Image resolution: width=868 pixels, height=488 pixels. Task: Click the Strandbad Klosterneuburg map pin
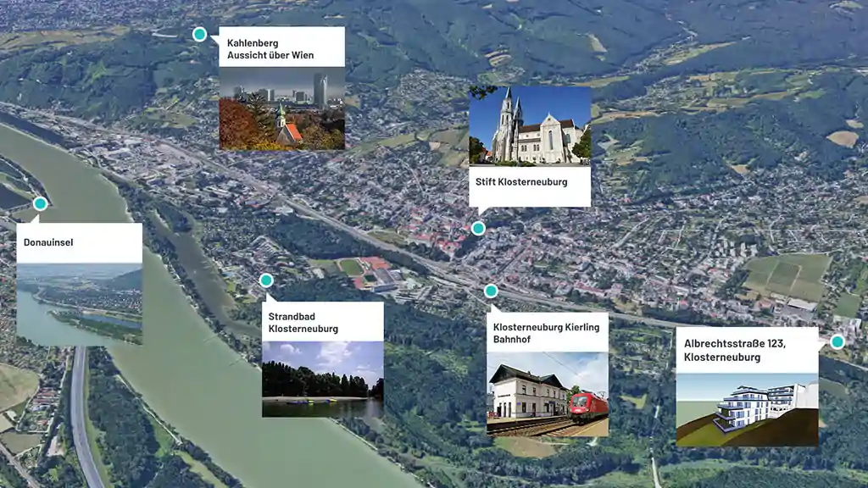pyautogui.click(x=266, y=280)
